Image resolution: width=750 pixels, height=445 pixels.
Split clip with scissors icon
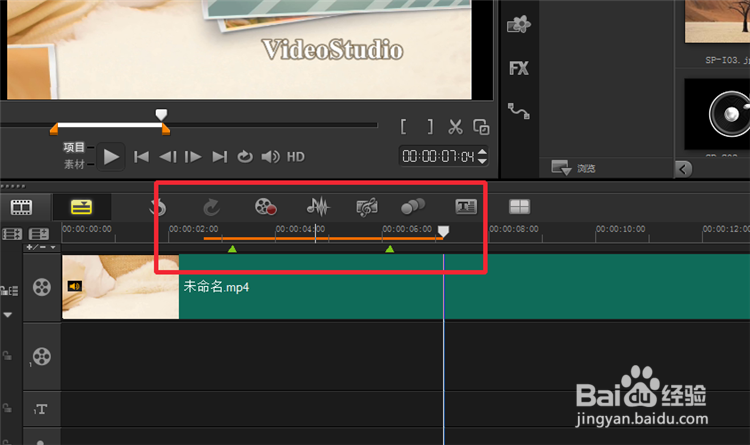pos(455,127)
